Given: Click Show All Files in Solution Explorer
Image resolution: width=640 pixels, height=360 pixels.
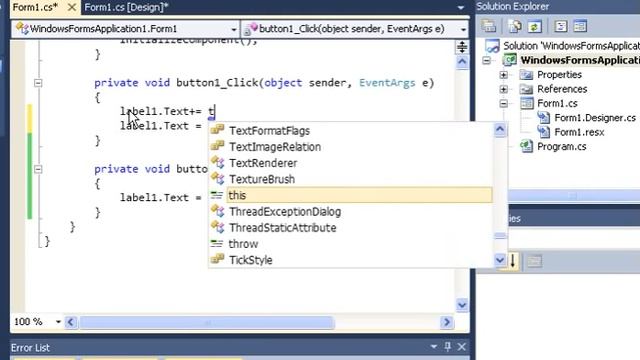Looking at the screenshot, I should pos(515,26).
